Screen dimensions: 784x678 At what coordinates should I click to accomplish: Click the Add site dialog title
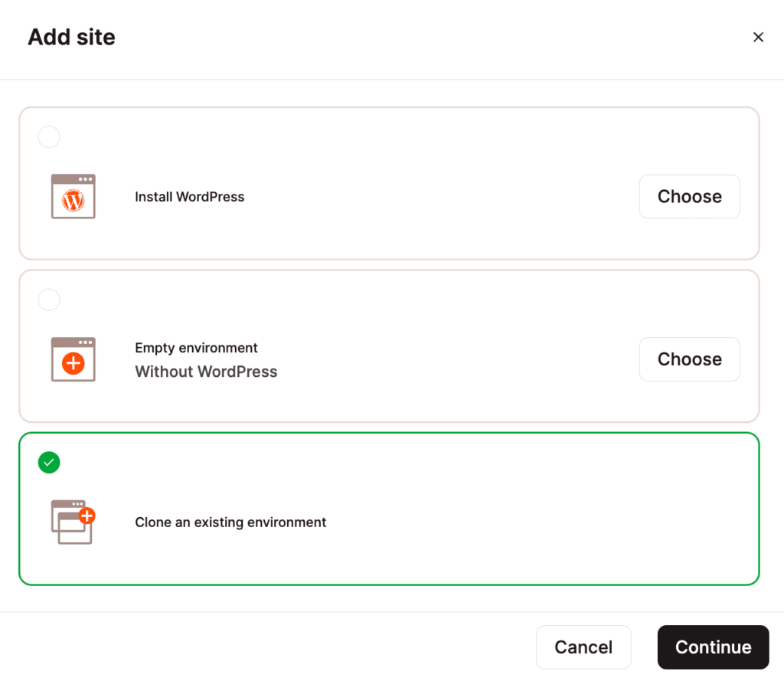[71, 37]
